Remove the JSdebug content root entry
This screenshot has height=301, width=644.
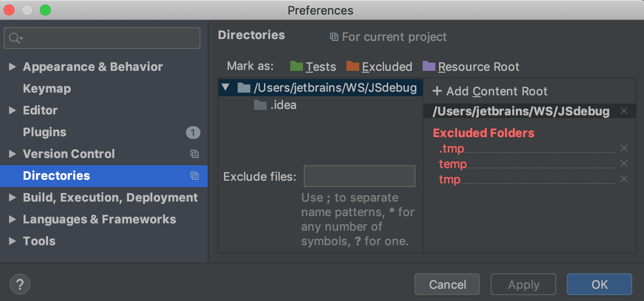(624, 111)
